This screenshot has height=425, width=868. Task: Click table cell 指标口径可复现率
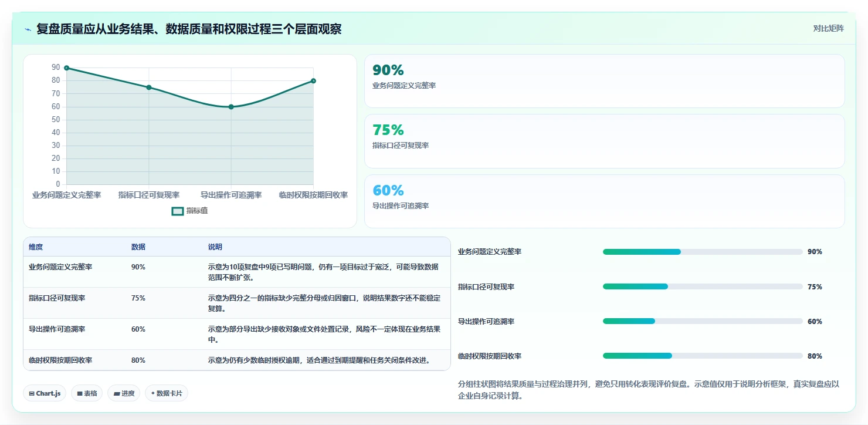click(57, 298)
